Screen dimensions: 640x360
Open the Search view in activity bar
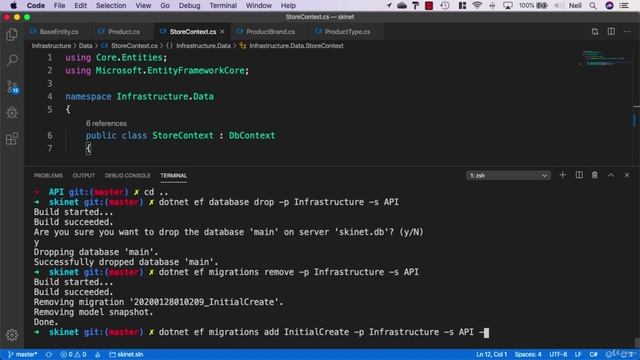pyautogui.click(x=12, y=60)
